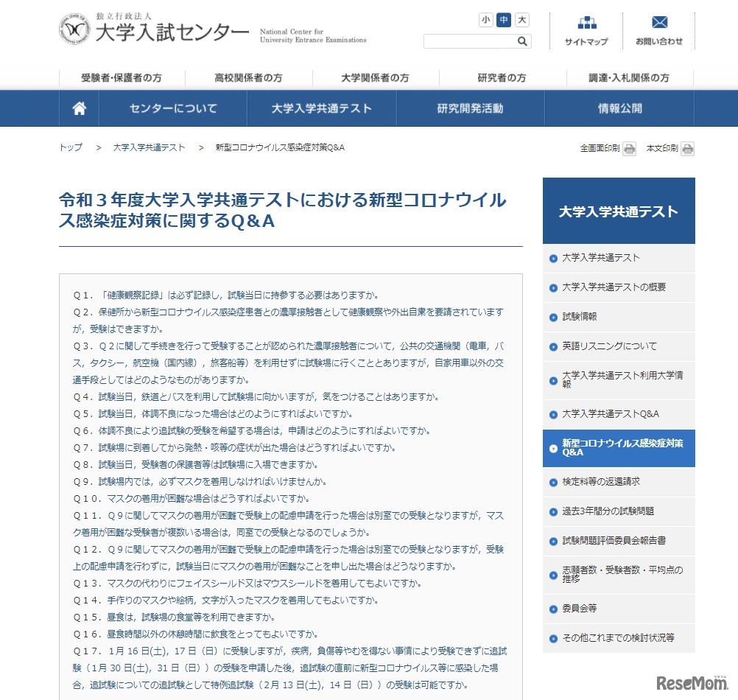738x700 pixels.
Task: Click 全画面印刷 link
Action: coord(600,148)
